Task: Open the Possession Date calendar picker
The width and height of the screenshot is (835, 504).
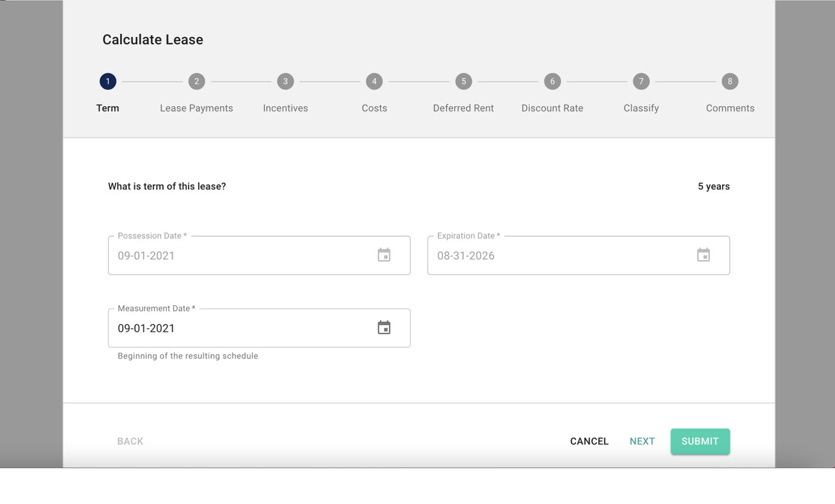Action: 384,255
